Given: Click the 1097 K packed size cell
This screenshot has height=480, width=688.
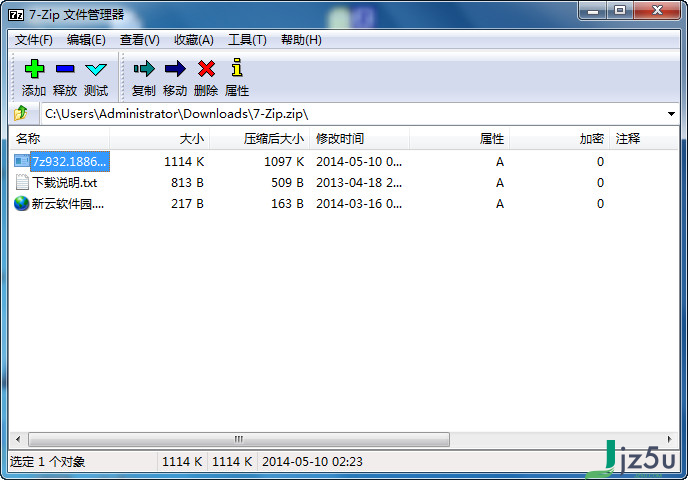Looking at the screenshot, I should click(x=284, y=162).
